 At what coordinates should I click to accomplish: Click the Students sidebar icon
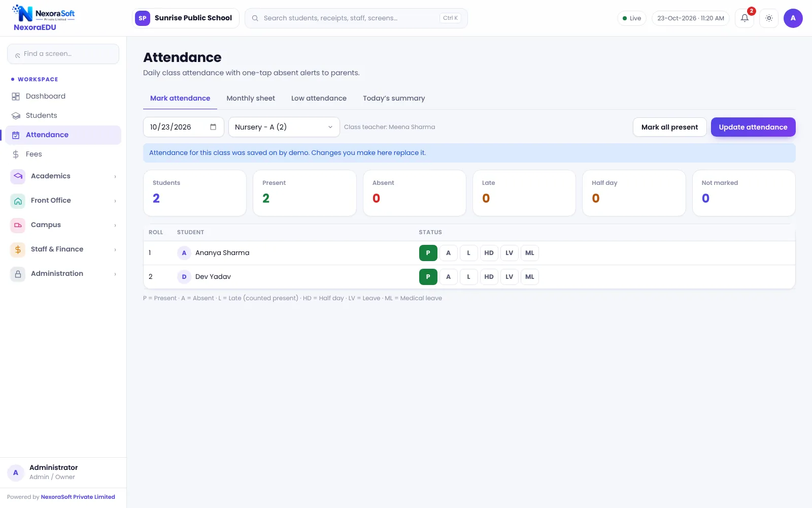(16, 116)
